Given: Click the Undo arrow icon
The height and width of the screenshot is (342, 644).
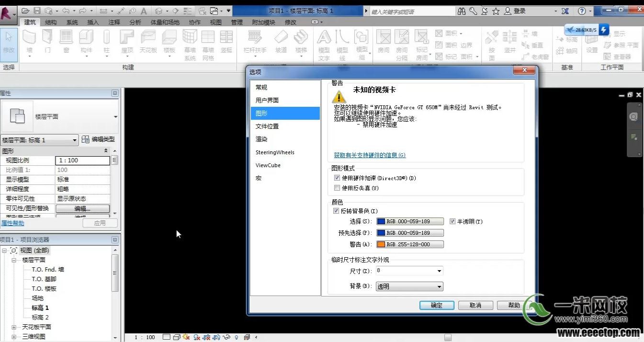Looking at the screenshot, I should tap(66, 11).
